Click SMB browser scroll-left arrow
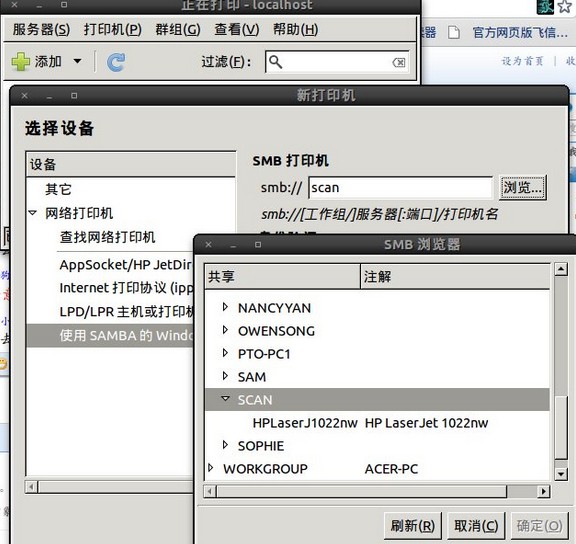 click(210, 491)
